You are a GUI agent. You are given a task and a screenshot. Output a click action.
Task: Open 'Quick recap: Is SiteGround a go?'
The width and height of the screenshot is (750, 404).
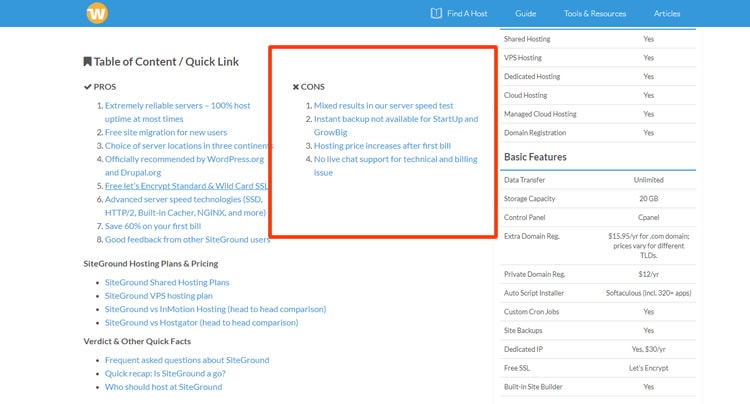[165, 373]
